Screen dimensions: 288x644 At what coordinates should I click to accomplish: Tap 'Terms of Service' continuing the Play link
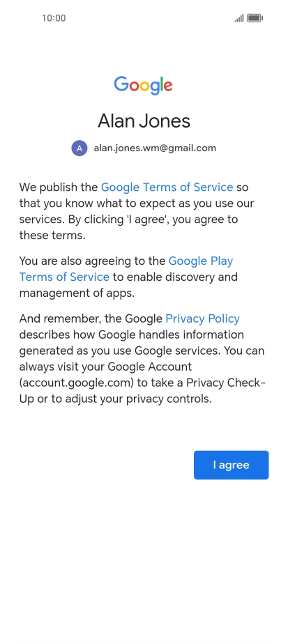coord(64,277)
